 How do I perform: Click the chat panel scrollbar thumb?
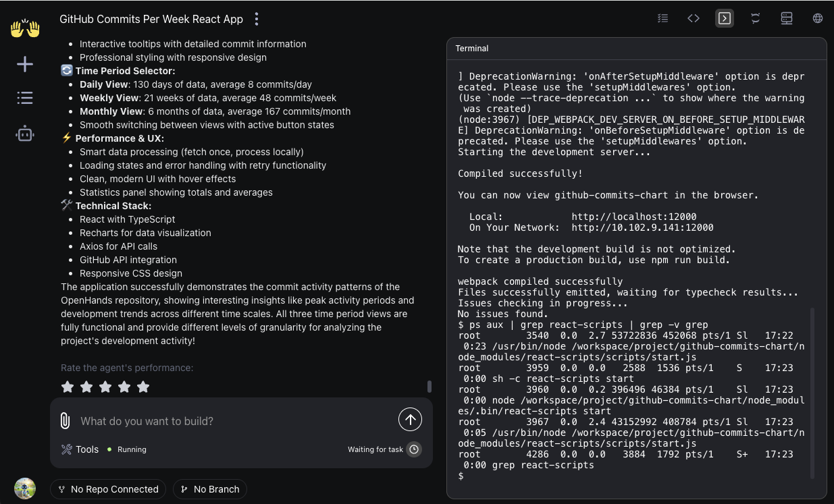click(x=429, y=387)
